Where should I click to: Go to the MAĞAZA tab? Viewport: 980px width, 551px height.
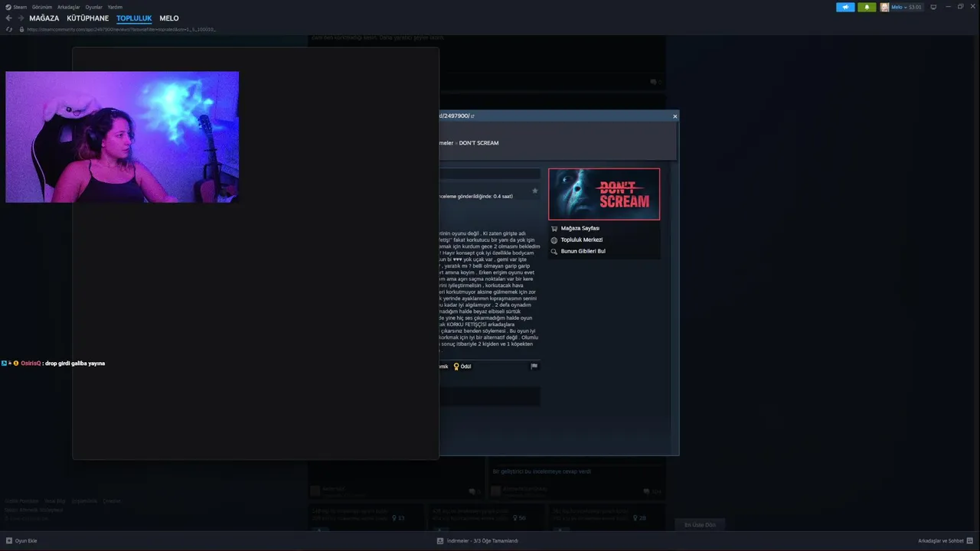click(44, 18)
